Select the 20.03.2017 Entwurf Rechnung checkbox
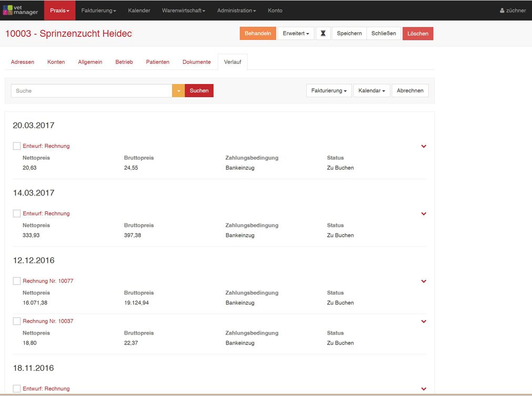 (x=17, y=146)
